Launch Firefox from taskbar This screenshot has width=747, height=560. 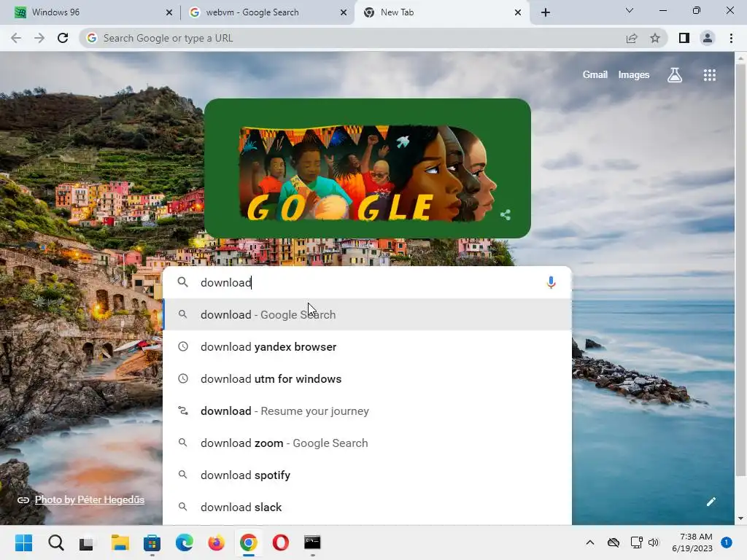coord(216,542)
